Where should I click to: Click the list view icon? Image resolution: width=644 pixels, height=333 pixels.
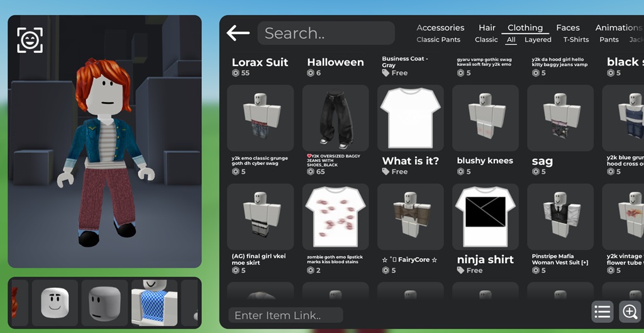tap(602, 311)
